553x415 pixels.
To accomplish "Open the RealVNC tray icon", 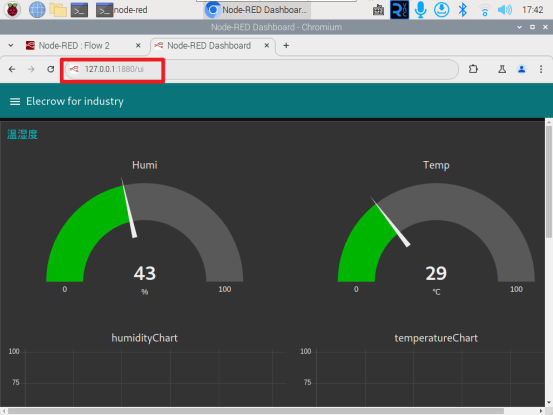I will (400, 10).
